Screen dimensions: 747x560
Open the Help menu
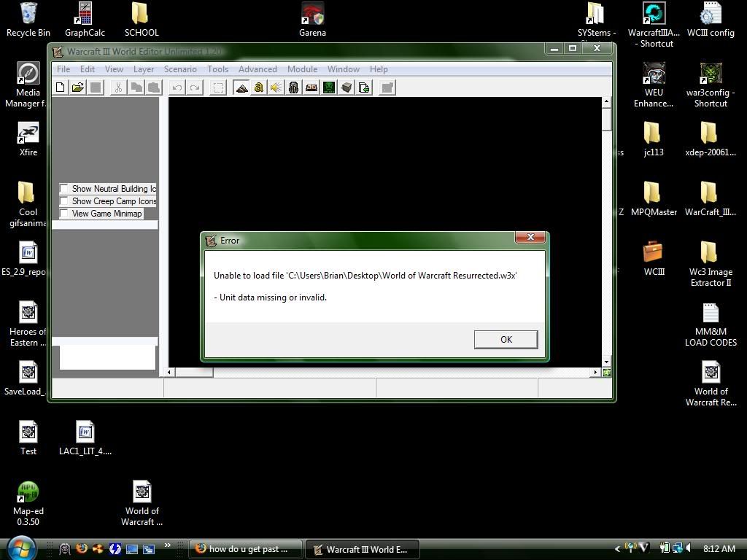pos(379,69)
